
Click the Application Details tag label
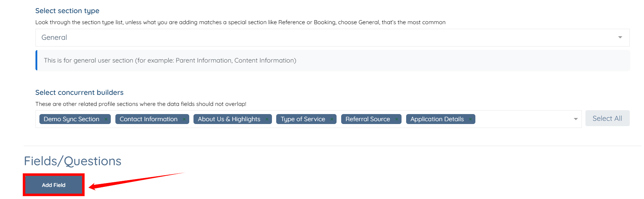(437, 119)
